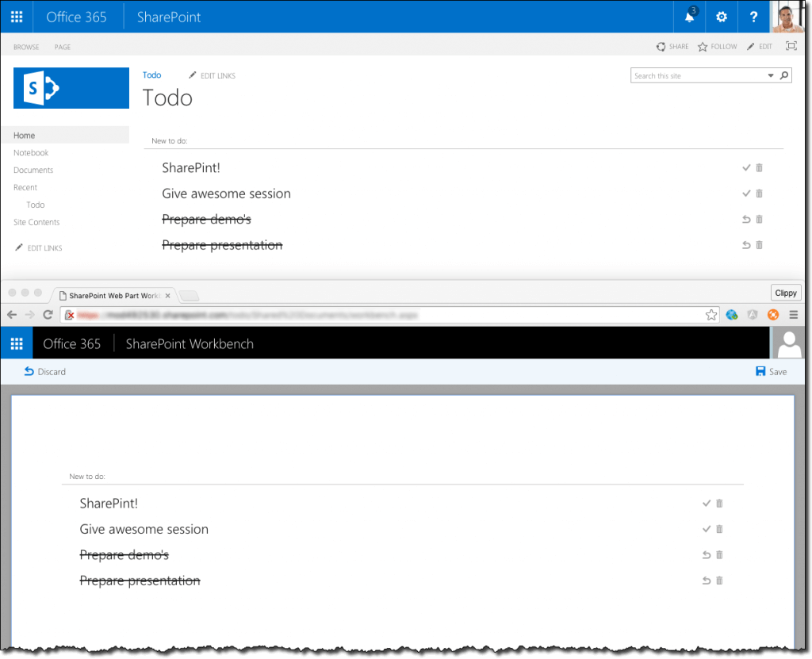Viewport: 812px width, 659px height.
Task: Discard changes in the Workbench
Action: pyautogui.click(x=44, y=371)
